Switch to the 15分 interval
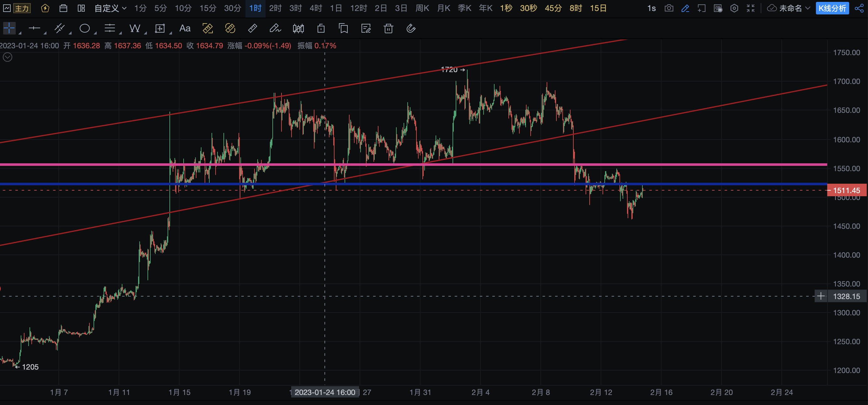The height and width of the screenshot is (405, 868). point(207,8)
